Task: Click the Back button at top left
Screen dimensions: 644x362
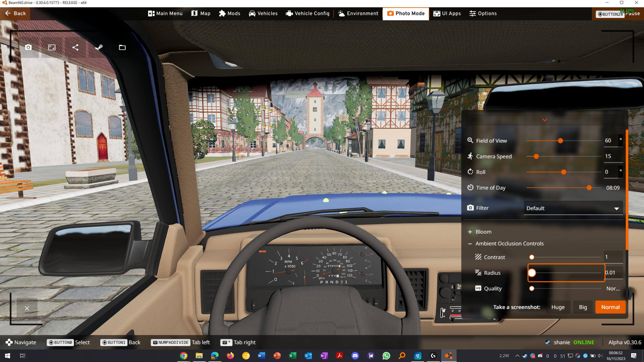Action: [15, 14]
